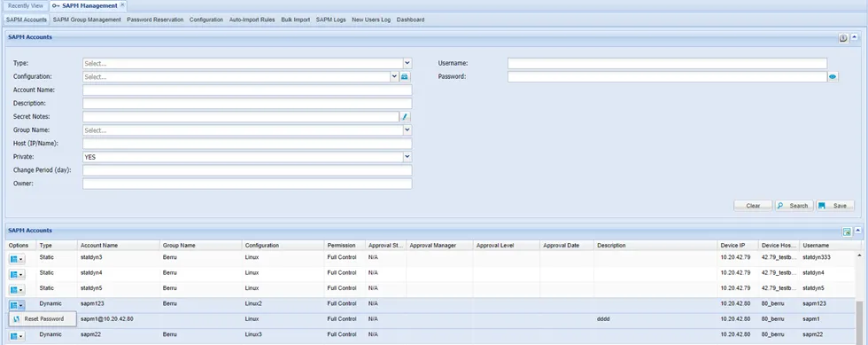Switch to the Recently View tab
This screenshot has width=868, height=345.
click(x=26, y=5)
